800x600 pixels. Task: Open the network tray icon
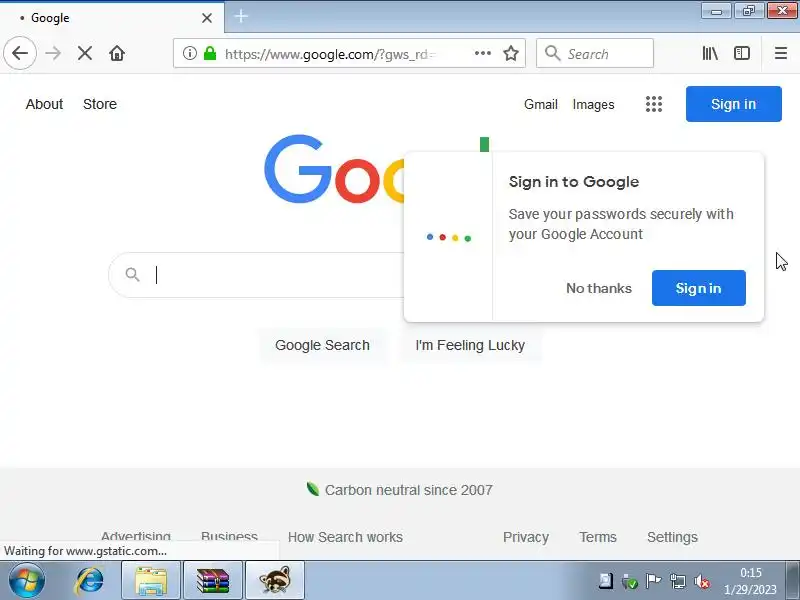[678, 581]
